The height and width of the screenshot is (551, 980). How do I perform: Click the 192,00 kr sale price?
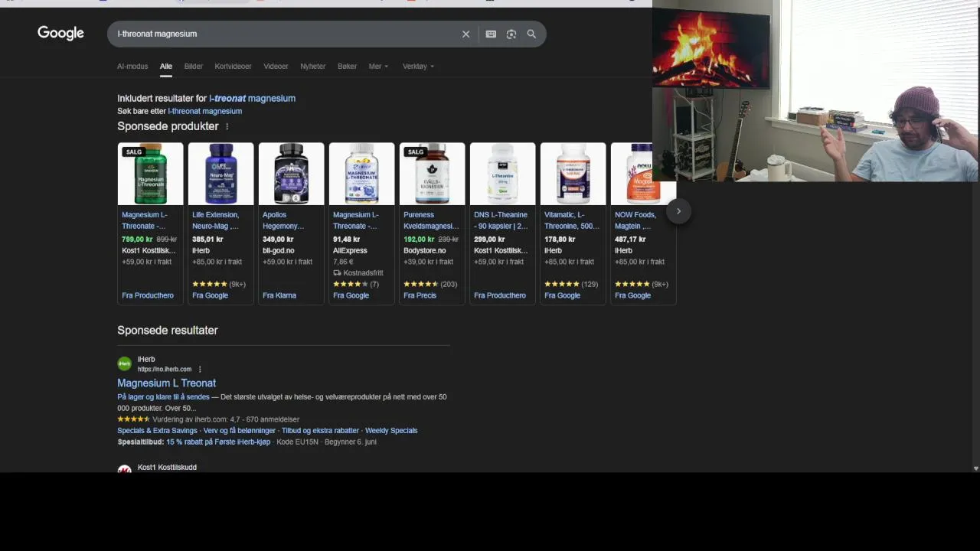(419, 240)
